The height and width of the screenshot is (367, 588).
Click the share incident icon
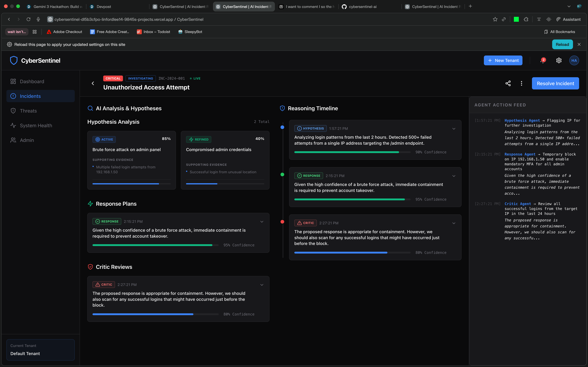pos(508,83)
